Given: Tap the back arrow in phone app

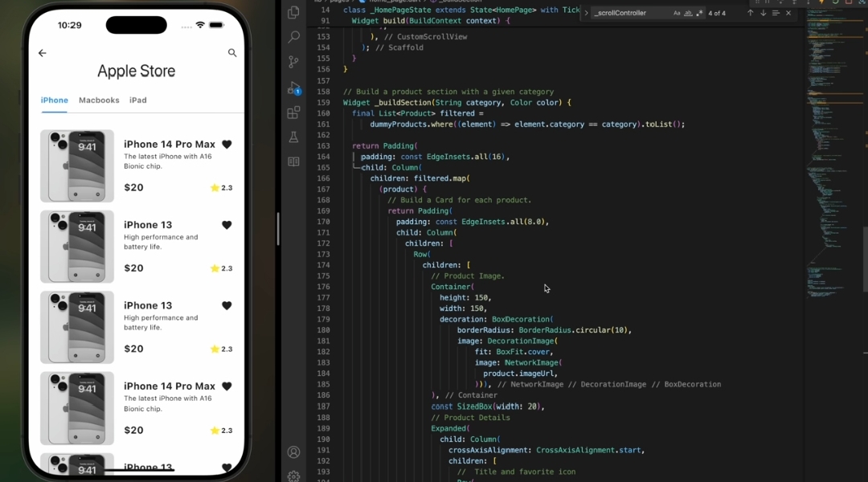Looking at the screenshot, I should [x=43, y=53].
